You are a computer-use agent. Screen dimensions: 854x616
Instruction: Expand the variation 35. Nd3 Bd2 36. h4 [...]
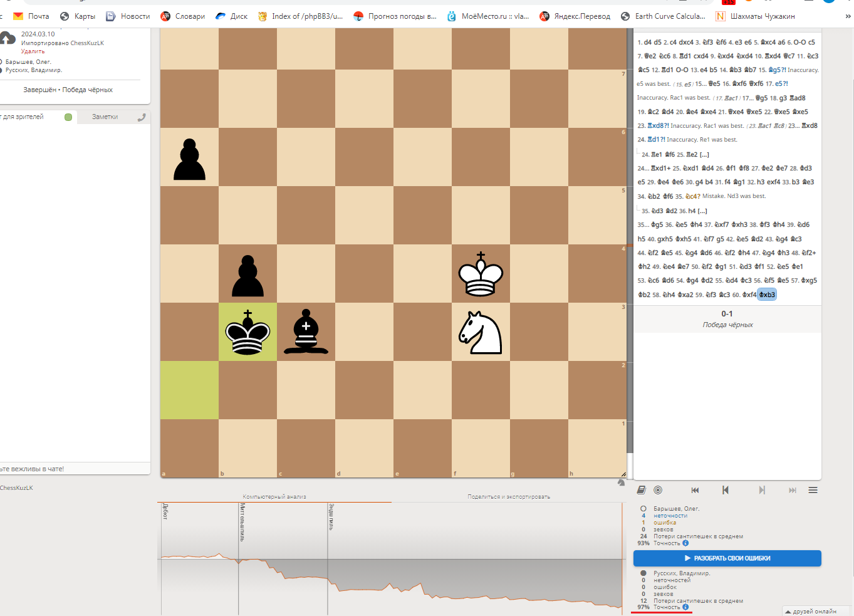tap(674, 211)
